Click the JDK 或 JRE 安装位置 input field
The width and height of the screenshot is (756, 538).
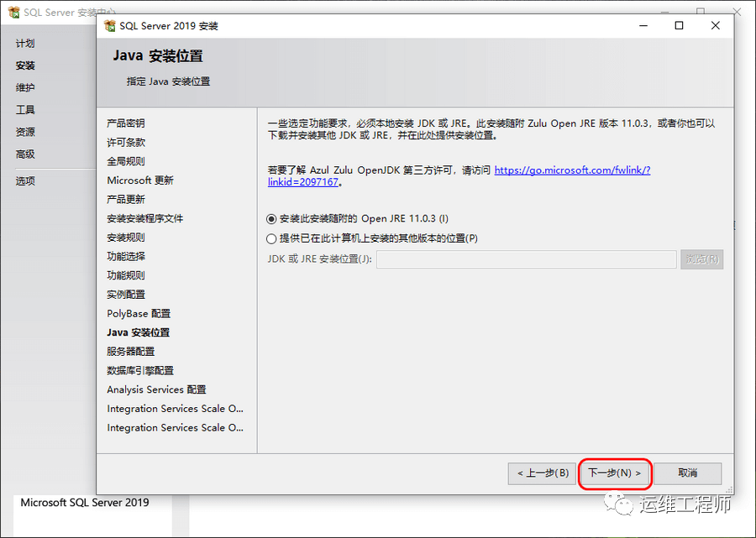pyautogui.click(x=527, y=259)
